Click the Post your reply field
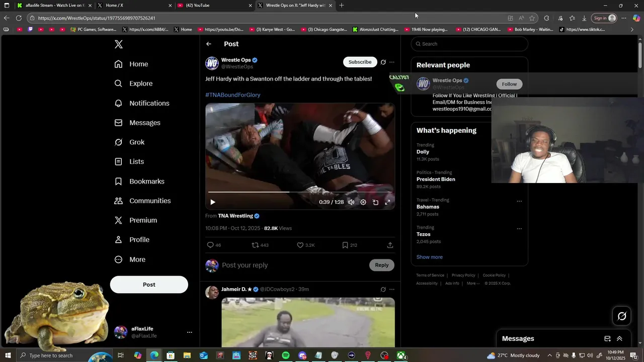This screenshot has height=362, width=644. point(293,265)
